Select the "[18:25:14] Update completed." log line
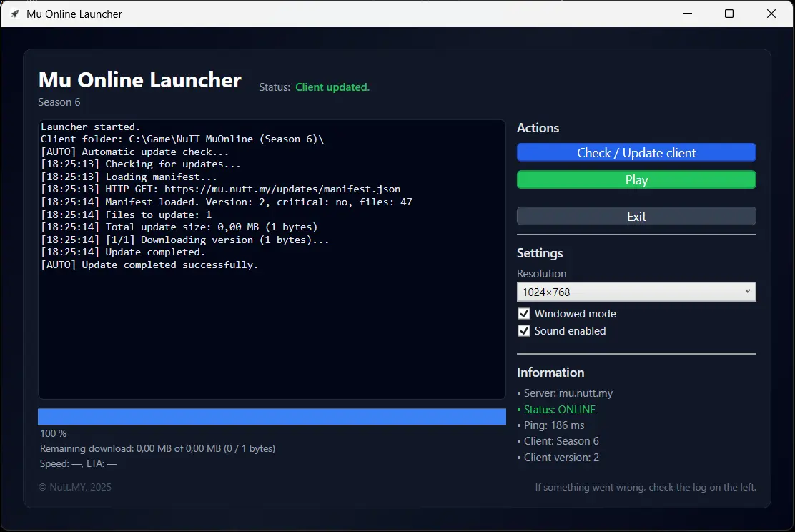Viewport: 795px width, 532px height. pos(123,252)
